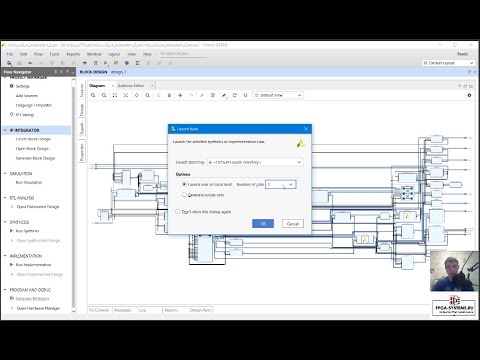Viewport: 480px width, 360px height.
Task: Click Cancel in Launch Runs dialog
Action: click(x=293, y=224)
